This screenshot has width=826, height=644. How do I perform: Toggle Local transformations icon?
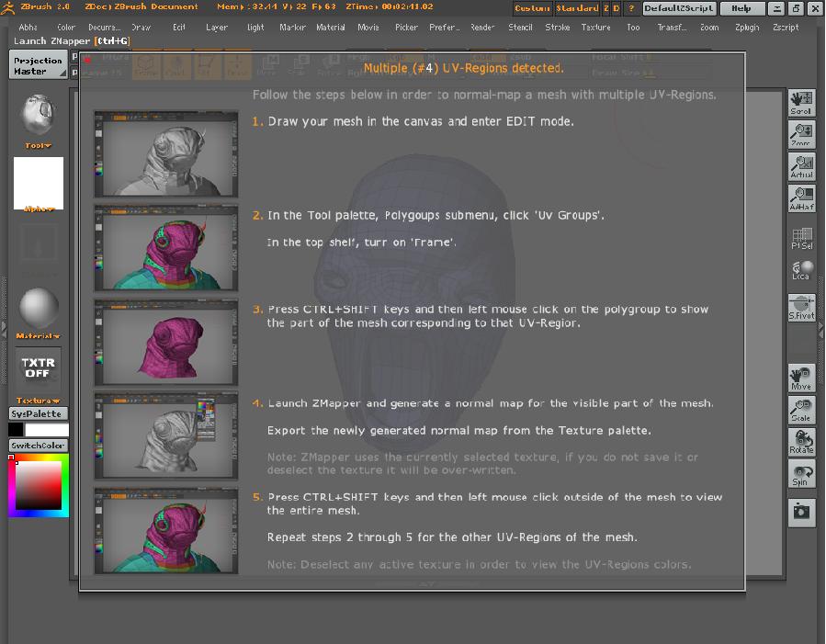click(x=801, y=271)
